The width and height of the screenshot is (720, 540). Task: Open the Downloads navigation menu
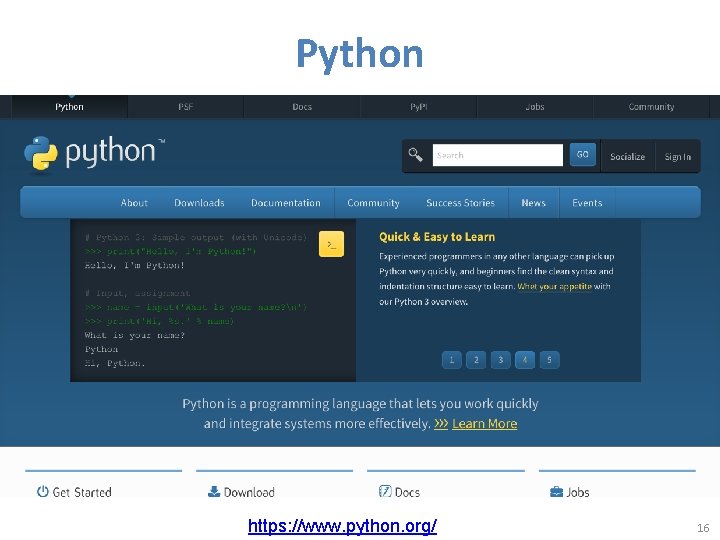[x=199, y=203]
